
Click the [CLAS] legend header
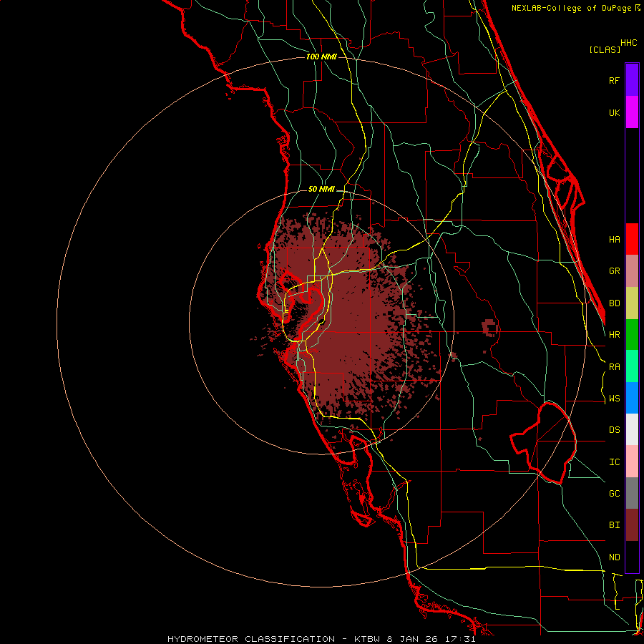coord(604,50)
